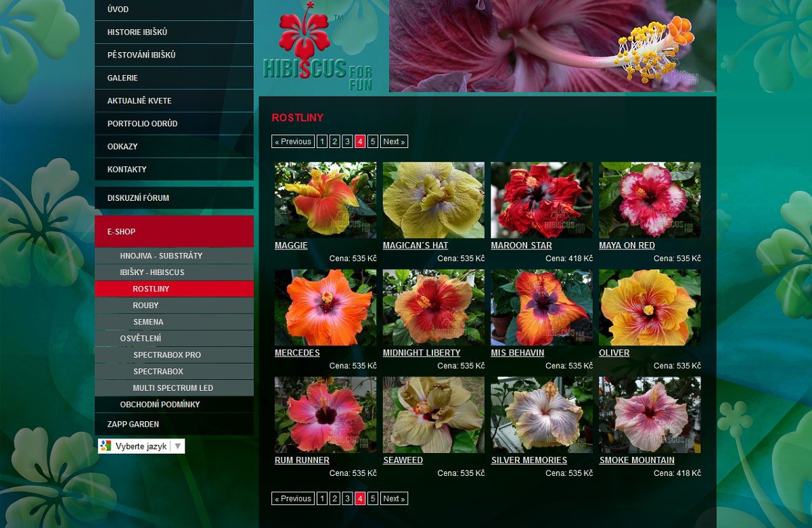Select the OSVĚTLENÍ category
This screenshot has height=528, width=812.
pos(175,338)
